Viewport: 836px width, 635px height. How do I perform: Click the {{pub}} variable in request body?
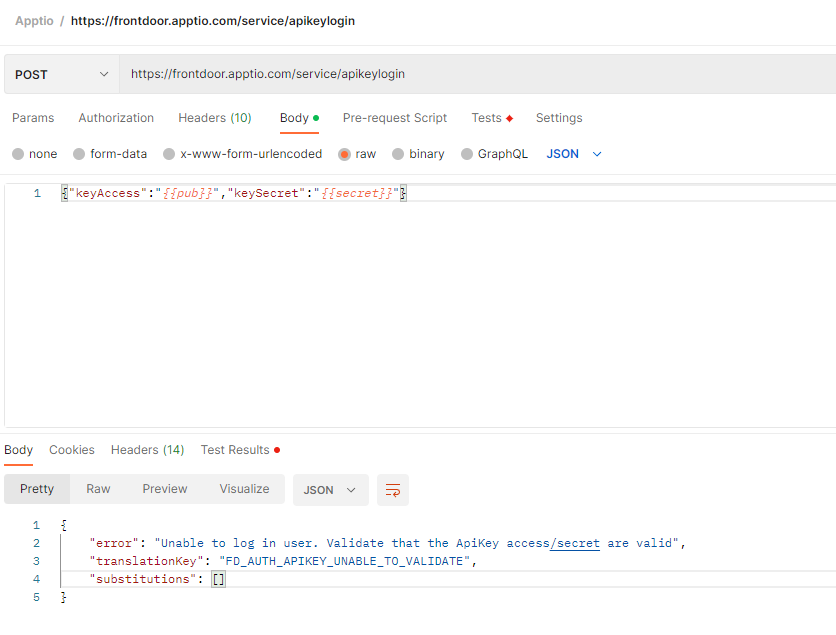pos(188,193)
